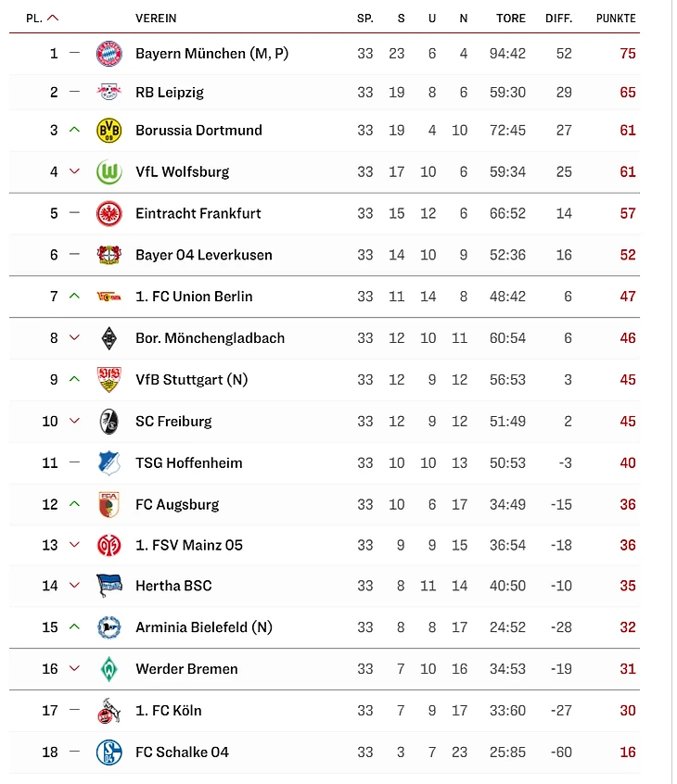This screenshot has width=677, height=784.
Task: Sort standings by the PUNKTE column header
Action: point(616,19)
